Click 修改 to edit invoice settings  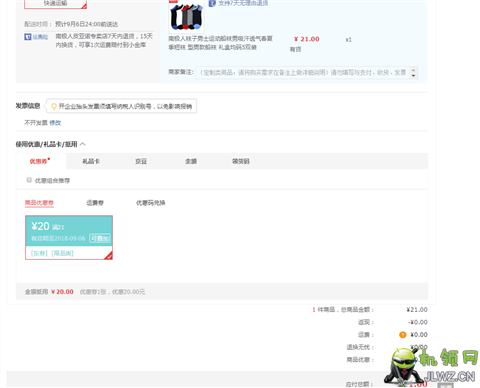point(55,123)
